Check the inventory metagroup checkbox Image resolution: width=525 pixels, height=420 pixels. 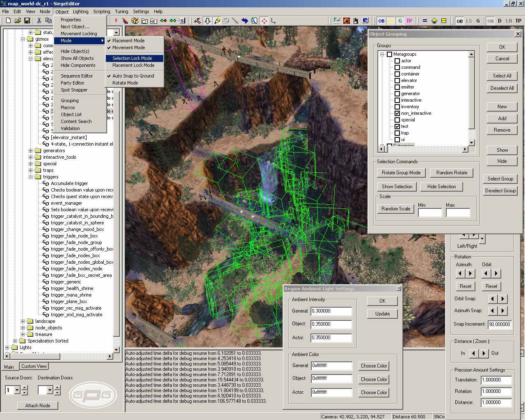[x=397, y=107]
